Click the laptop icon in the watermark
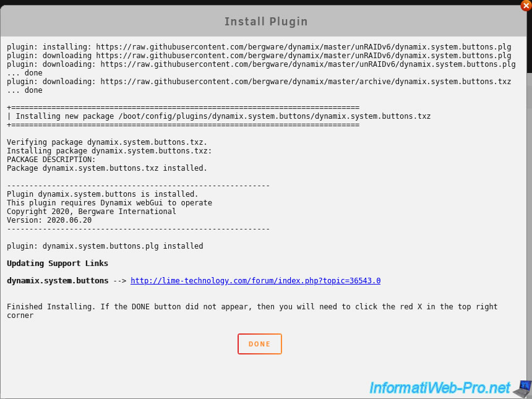 pyautogui.click(x=523, y=389)
